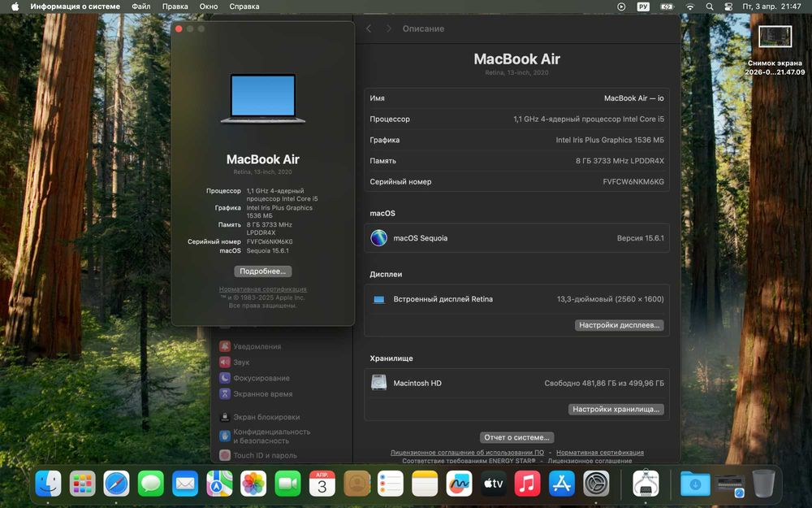Open Calendar showing date 3 in Dock
The image size is (812, 508).
(322, 484)
